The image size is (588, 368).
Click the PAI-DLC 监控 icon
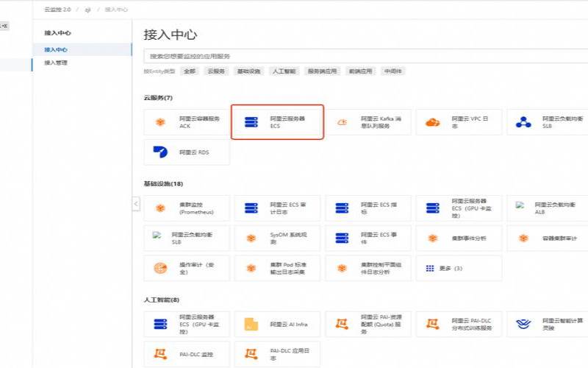(x=160, y=354)
